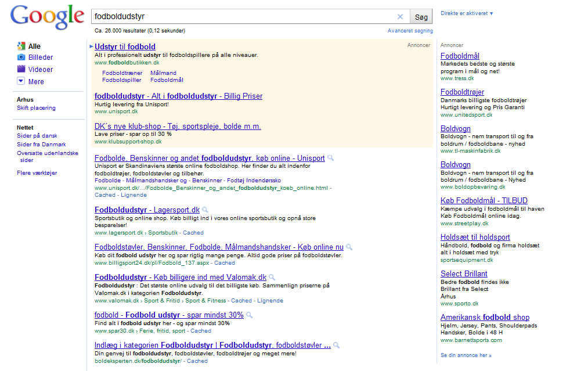
Task: Preview boldeksperten result magnifier icon
Action: point(337,345)
